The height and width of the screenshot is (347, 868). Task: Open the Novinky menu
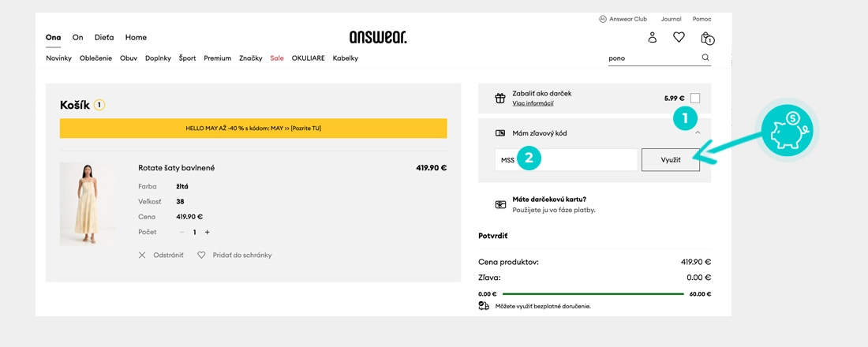(58, 58)
